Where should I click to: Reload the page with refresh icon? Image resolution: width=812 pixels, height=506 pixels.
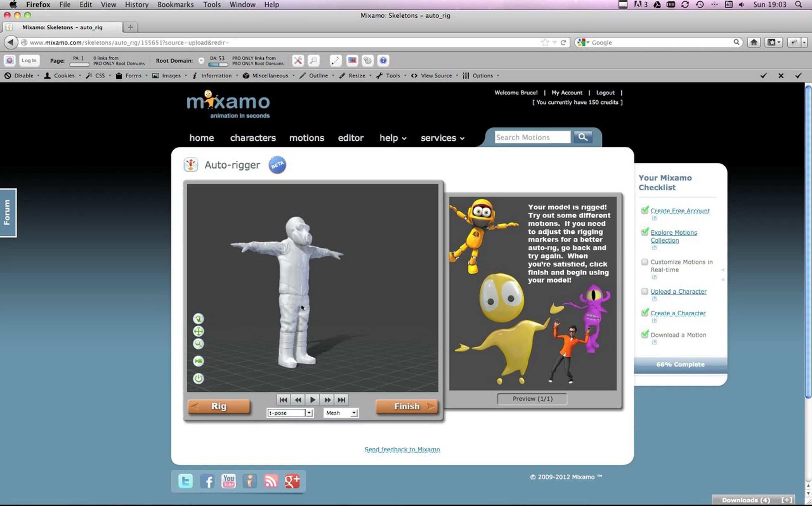point(563,42)
